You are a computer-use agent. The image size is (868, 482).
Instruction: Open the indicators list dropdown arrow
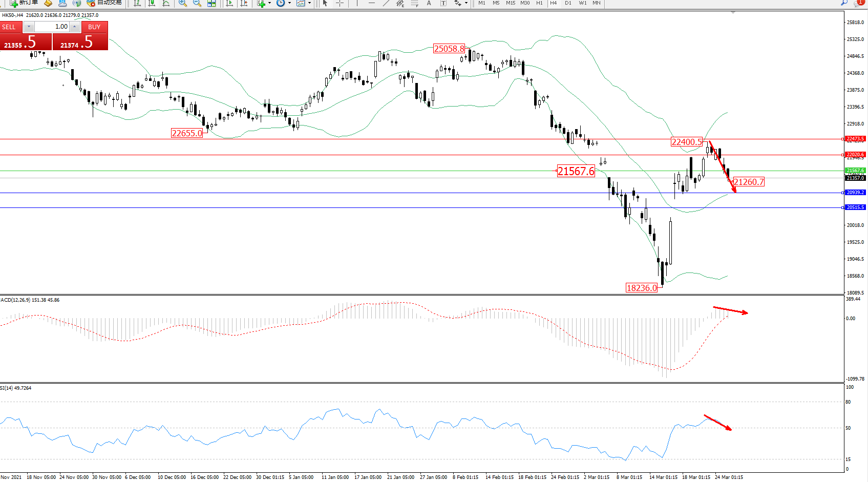click(269, 3)
